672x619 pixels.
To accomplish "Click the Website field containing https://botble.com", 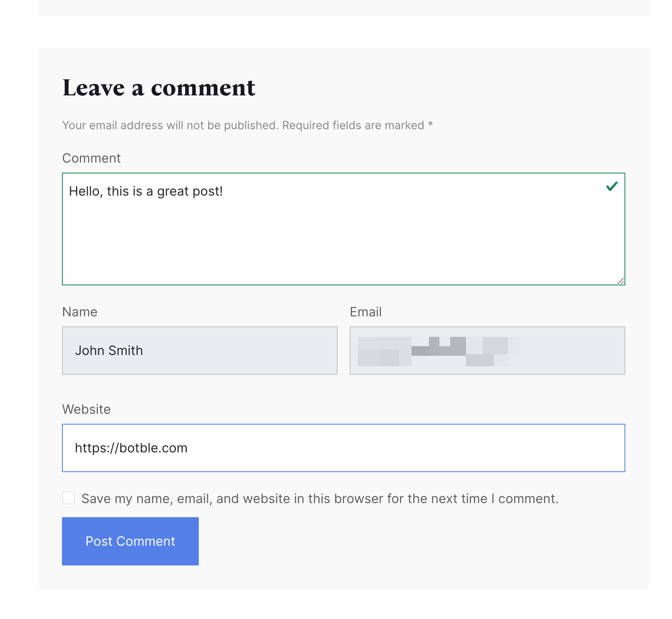I will [342, 448].
